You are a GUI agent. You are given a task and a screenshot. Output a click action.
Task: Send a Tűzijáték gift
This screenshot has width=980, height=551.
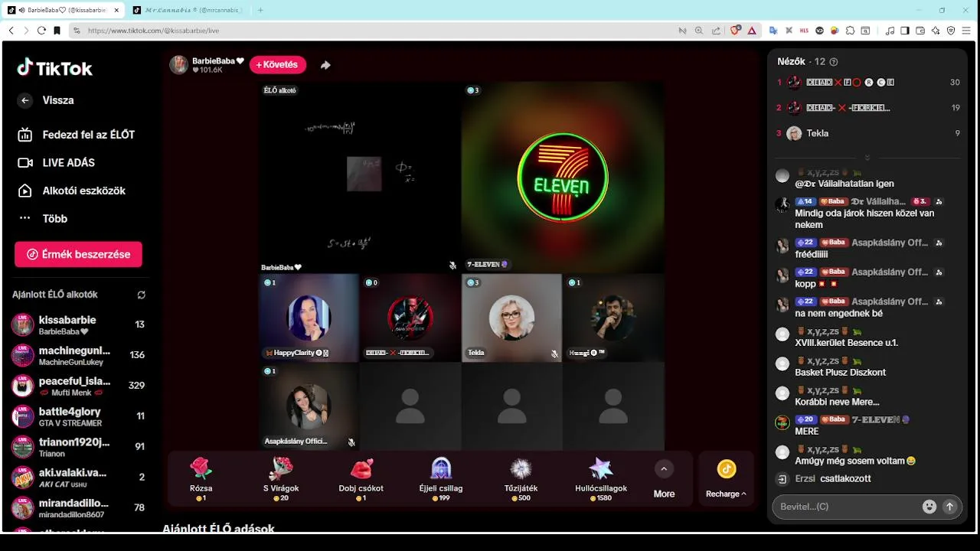tap(521, 479)
